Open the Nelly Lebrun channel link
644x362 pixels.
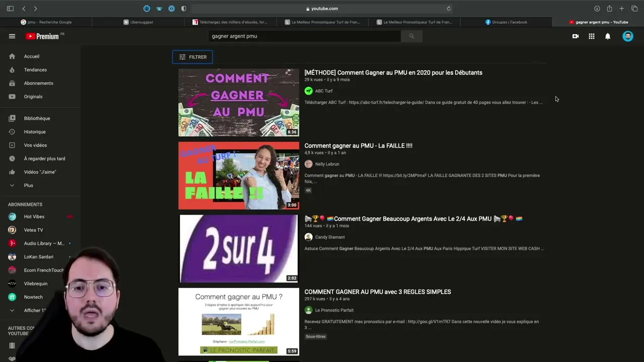[x=327, y=164]
